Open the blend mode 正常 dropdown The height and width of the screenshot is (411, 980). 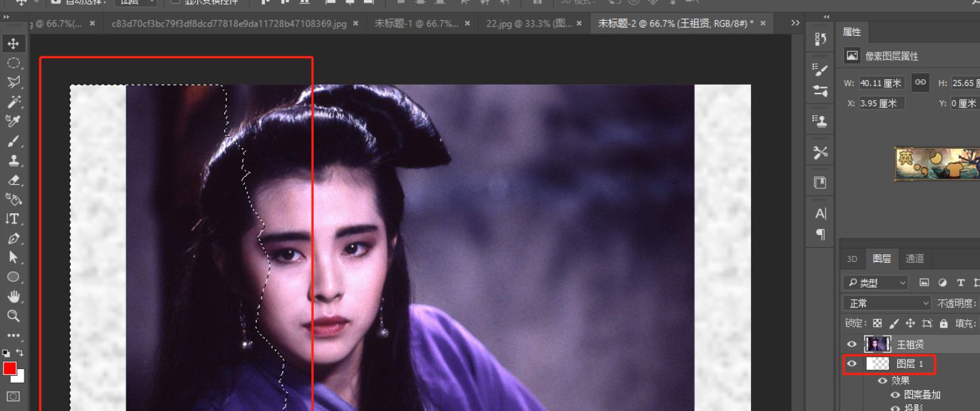click(x=887, y=303)
